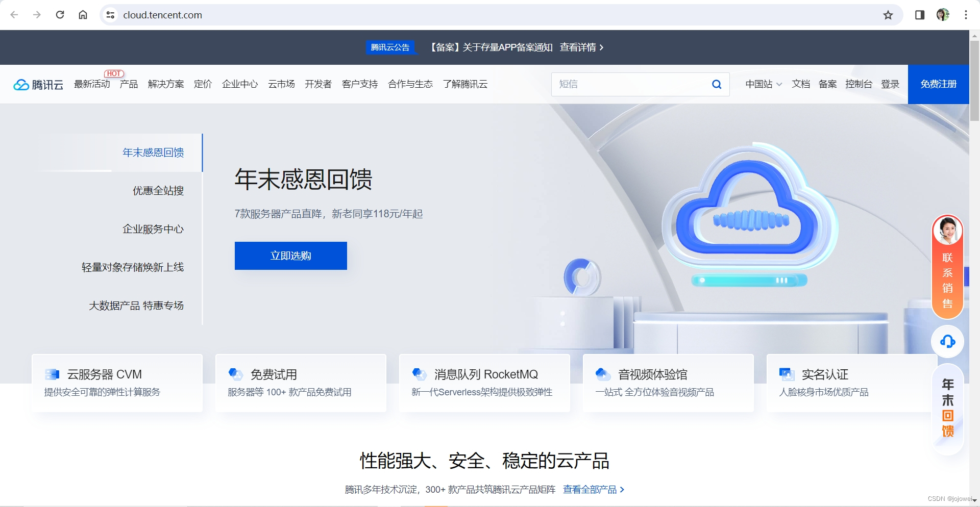Viewport: 980px width, 507px height.
Task: Select the 云服务器 CVM card icon
Action: [52, 374]
